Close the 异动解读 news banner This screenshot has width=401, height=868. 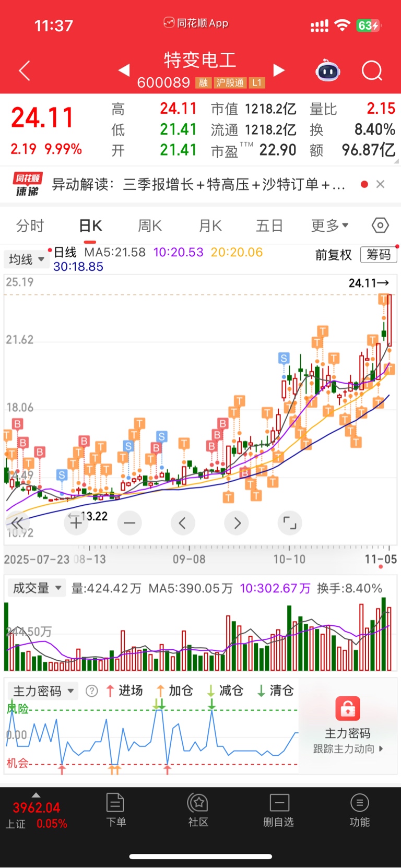pos(380,184)
